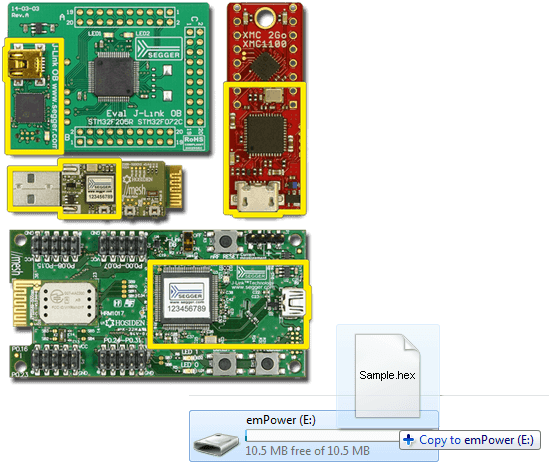Click the drive free-space capacity bar
Viewport: 549px width, 467px height.
pos(322,436)
